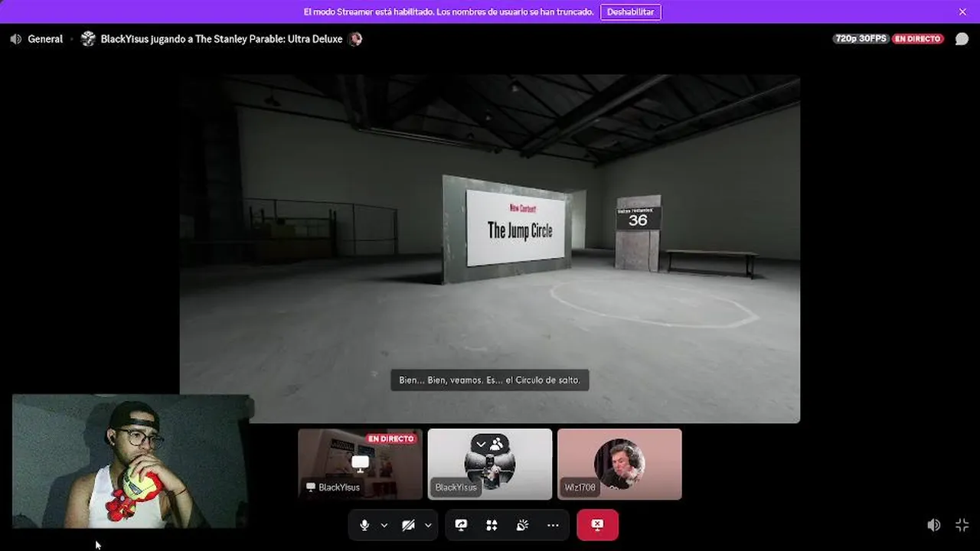This screenshot has width=980, height=551.
Task: Click the small avatar after Ultra Deluxe
Action: (354, 38)
